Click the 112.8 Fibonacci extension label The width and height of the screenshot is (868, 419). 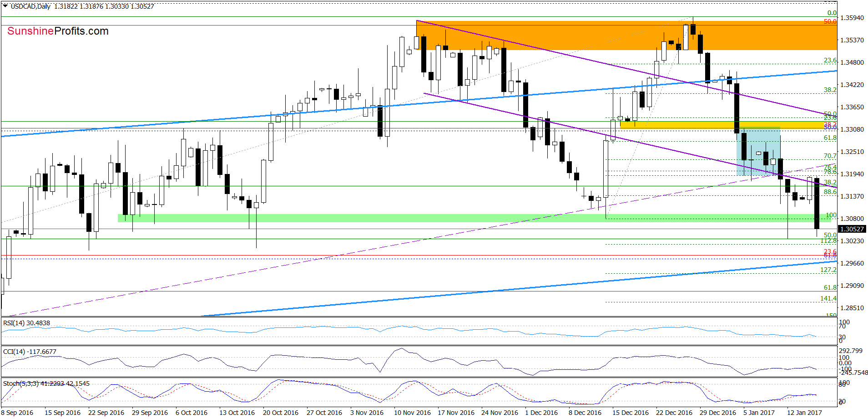(x=828, y=240)
